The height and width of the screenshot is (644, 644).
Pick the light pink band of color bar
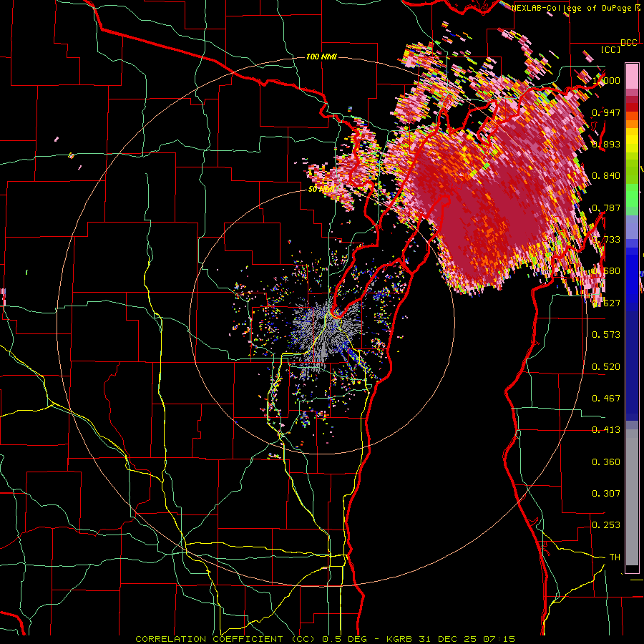[x=632, y=76]
